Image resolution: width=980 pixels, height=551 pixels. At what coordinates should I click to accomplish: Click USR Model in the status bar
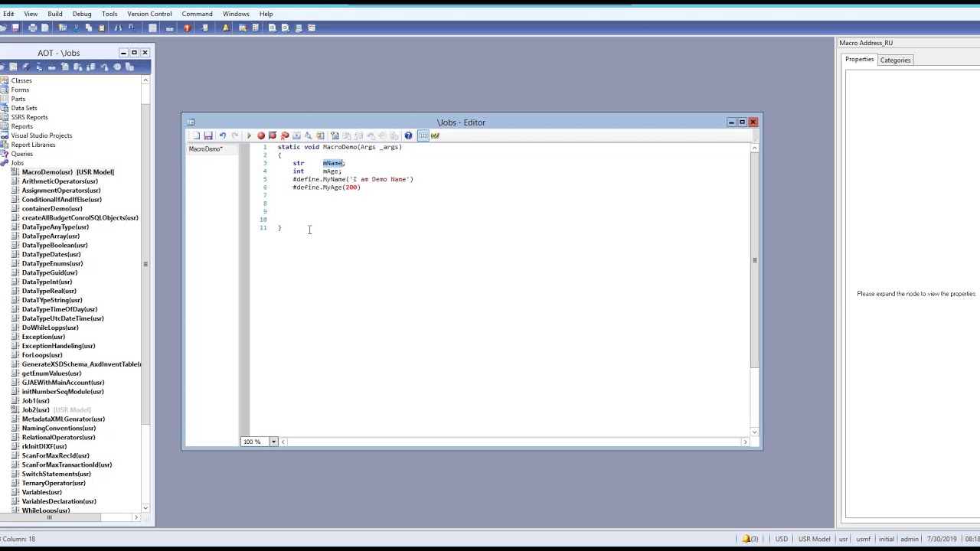coord(814,539)
